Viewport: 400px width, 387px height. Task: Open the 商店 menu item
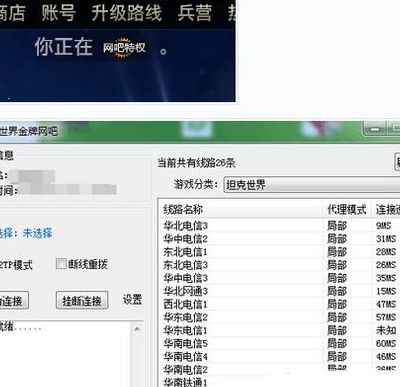pyautogui.click(x=12, y=13)
